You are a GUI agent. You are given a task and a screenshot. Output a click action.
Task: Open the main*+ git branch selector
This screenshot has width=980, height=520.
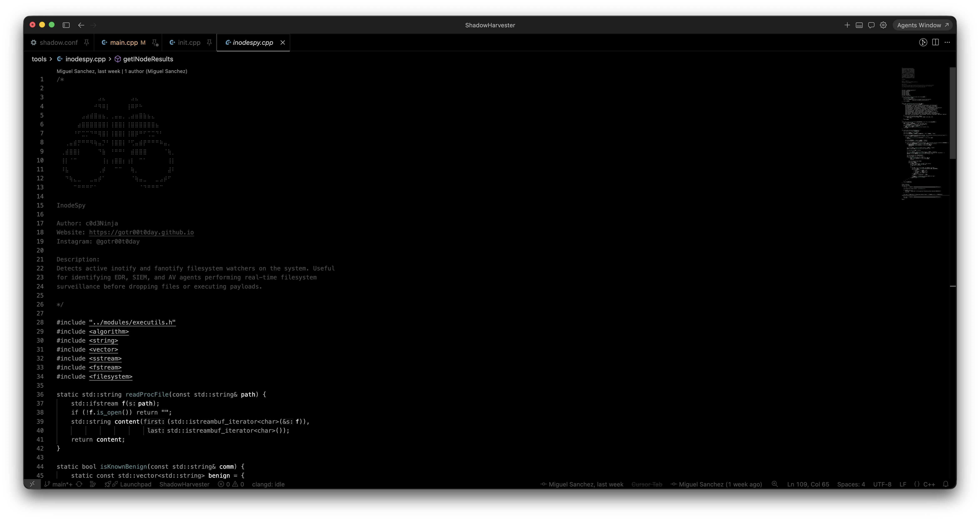pyautogui.click(x=58, y=484)
